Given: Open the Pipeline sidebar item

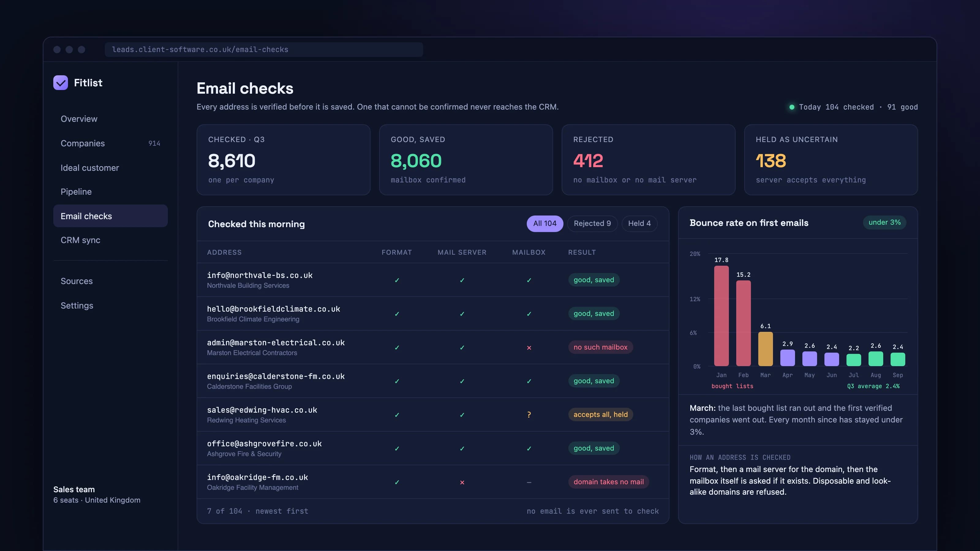Looking at the screenshot, I should 110,192.
